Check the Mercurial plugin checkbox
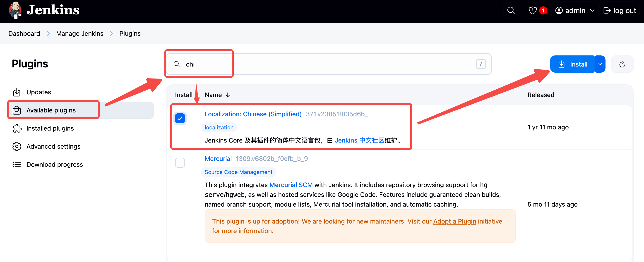This screenshot has width=644, height=262. 180,163
